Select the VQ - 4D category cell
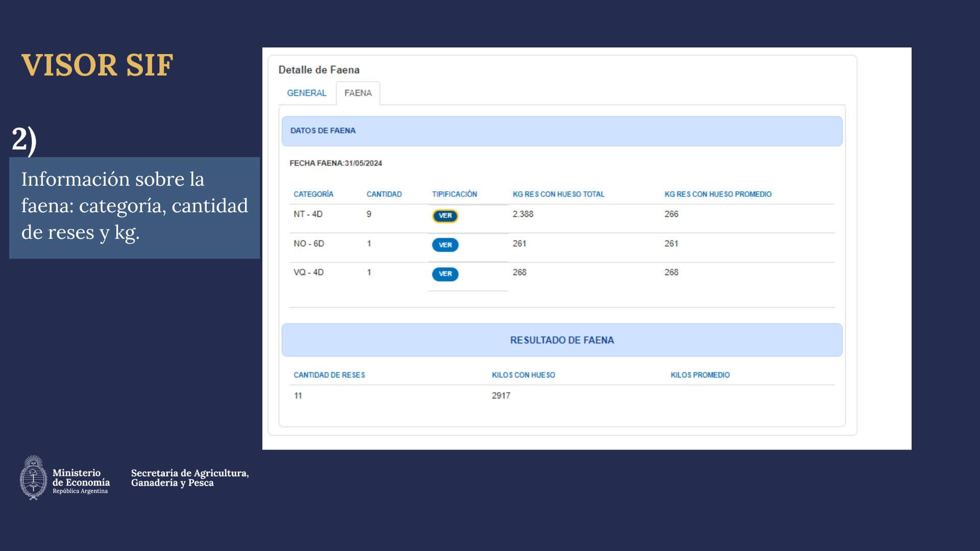Viewport: 980px width, 551px height. pyautogui.click(x=308, y=272)
